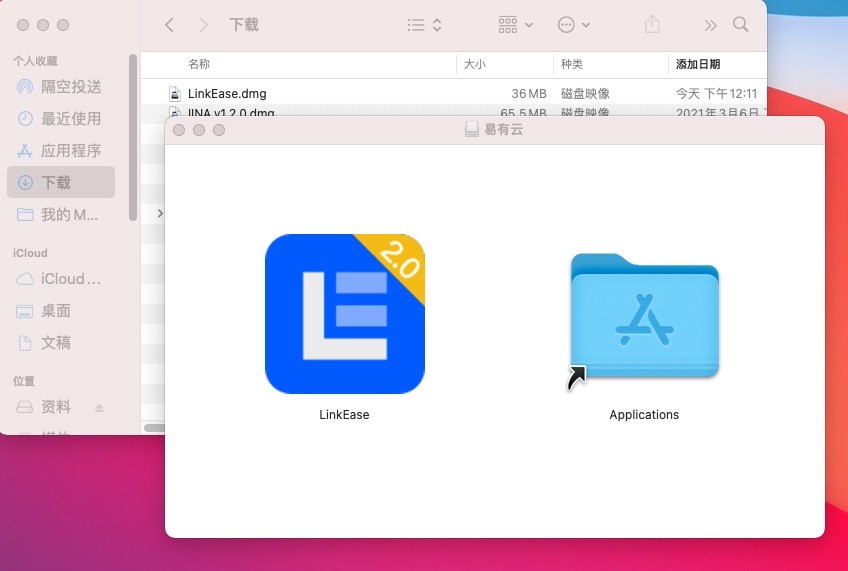Click the 易有云 disk icon in title bar
Viewport: 848px width, 571px height.
472,130
